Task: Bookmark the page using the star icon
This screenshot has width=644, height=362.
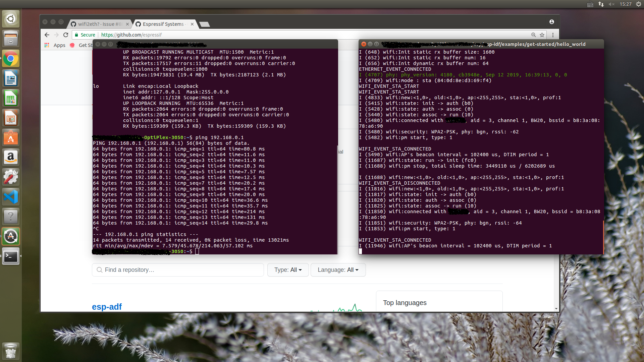Action: coord(542,35)
